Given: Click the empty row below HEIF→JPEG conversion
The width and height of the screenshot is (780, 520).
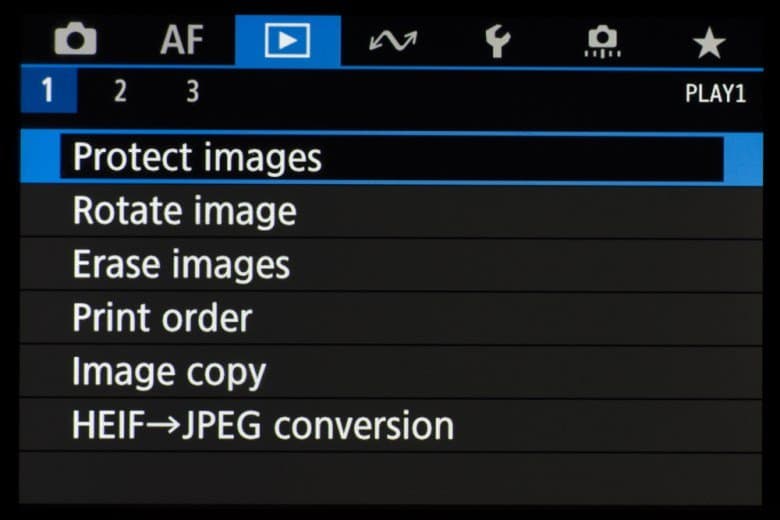Looking at the screenshot, I should pyautogui.click(x=390, y=476).
